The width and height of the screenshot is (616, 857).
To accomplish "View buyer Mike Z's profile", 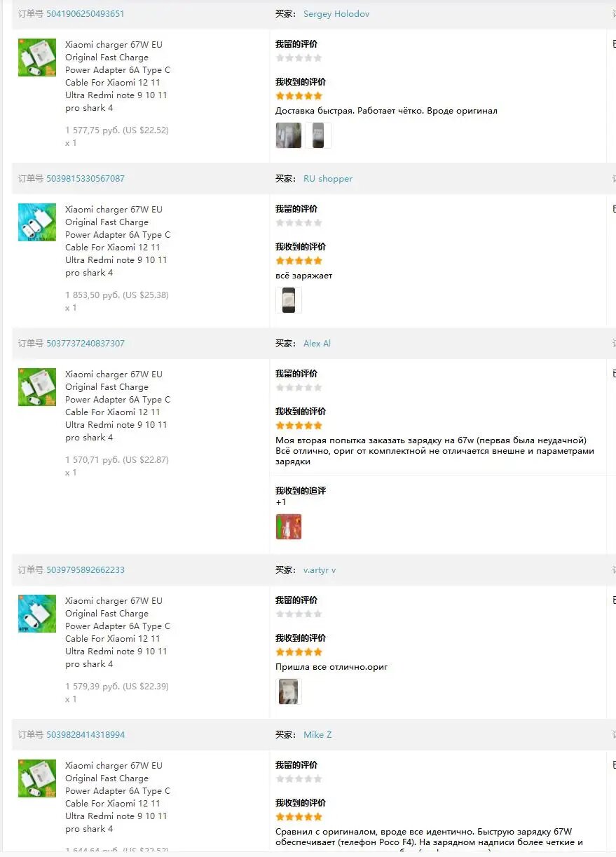I will [x=317, y=735].
